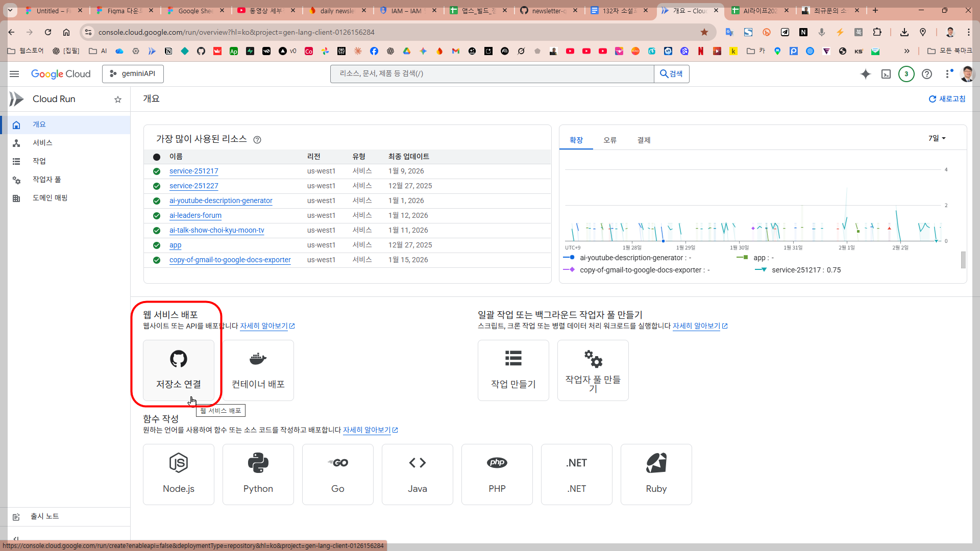Viewport: 980px width, 551px height.
Task: Click the 새로고침 refresh button
Action: pos(947,99)
